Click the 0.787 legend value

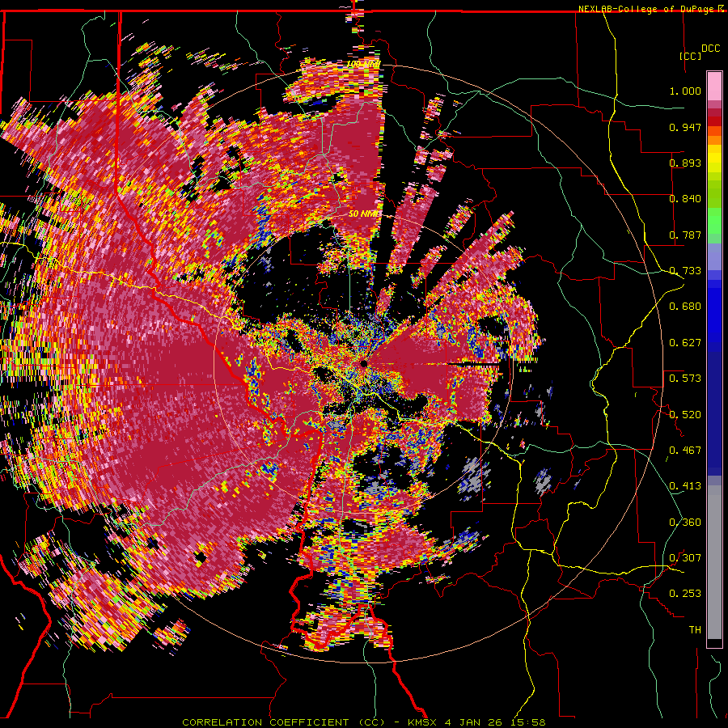pyautogui.click(x=685, y=235)
